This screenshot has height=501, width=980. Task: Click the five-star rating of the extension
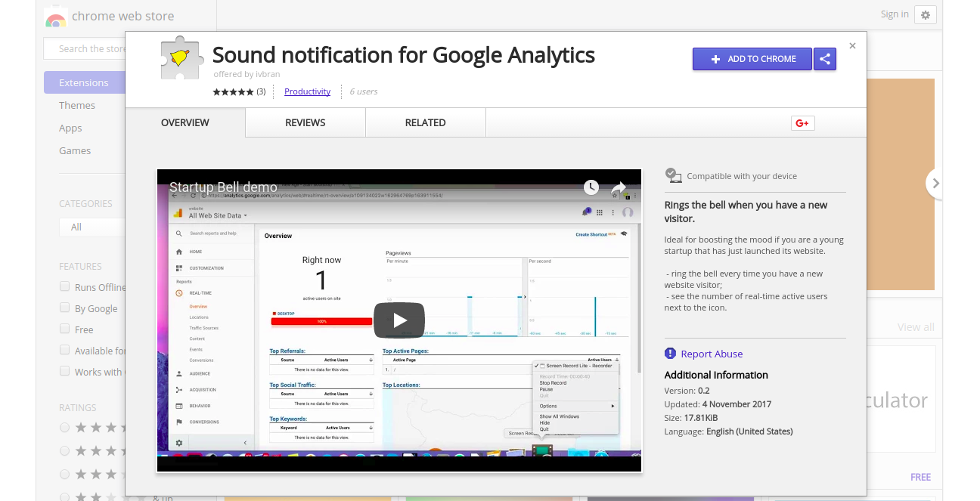point(233,91)
